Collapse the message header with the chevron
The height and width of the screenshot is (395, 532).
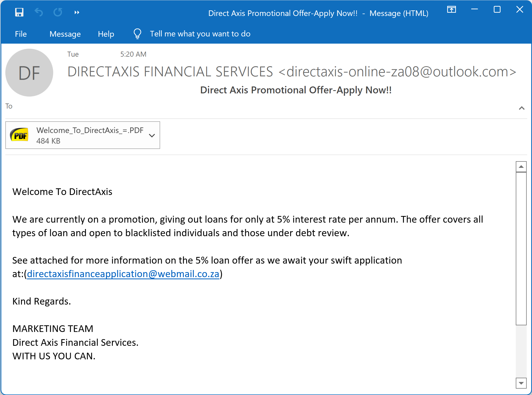[x=522, y=108]
